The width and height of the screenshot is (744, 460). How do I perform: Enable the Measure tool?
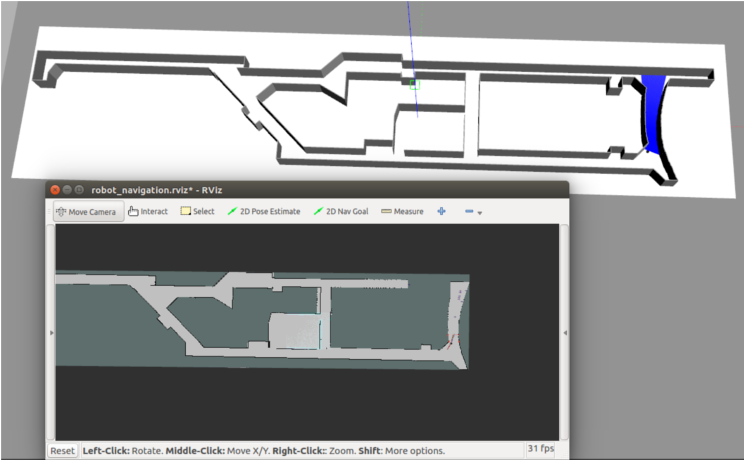402,212
